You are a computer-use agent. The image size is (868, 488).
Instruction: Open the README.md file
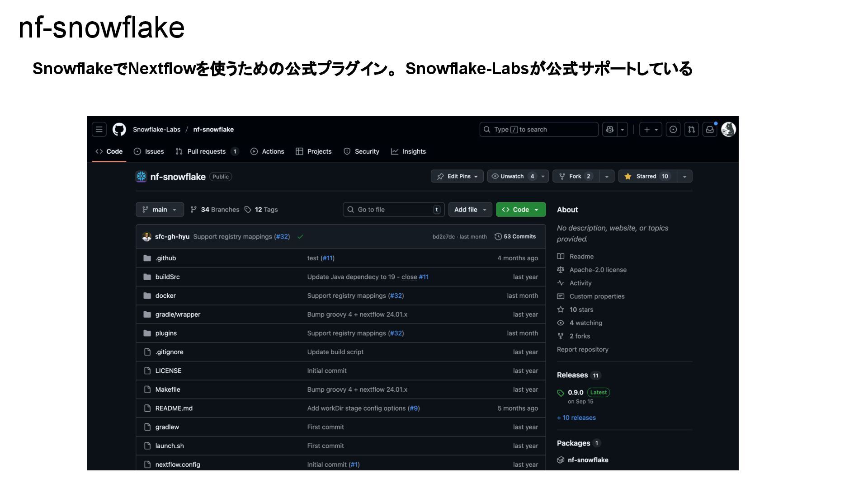[174, 408]
